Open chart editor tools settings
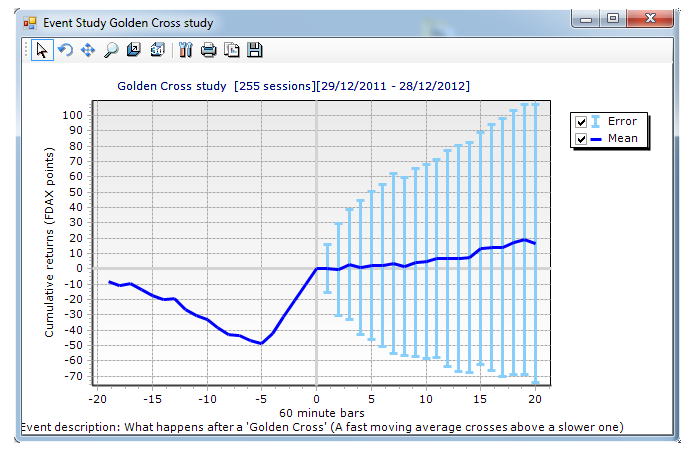The width and height of the screenshot is (695, 463). (185, 50)
